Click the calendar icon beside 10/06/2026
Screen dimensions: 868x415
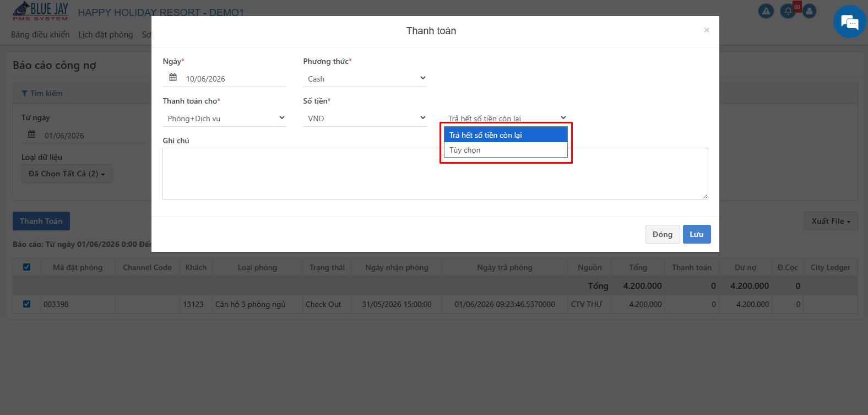[173, 78]
